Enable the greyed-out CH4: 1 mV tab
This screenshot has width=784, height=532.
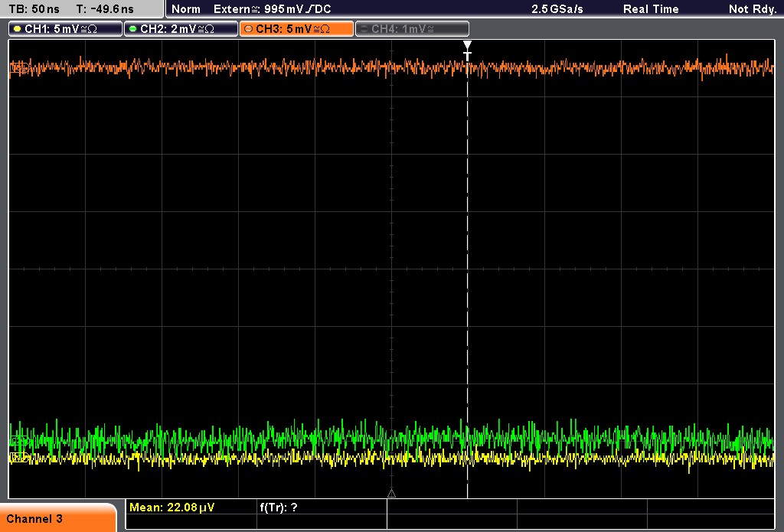(x=412, y=29)
